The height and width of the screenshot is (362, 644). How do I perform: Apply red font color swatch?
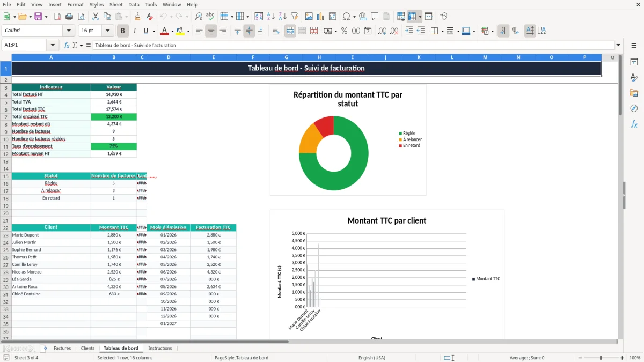(x=164, y=31)
